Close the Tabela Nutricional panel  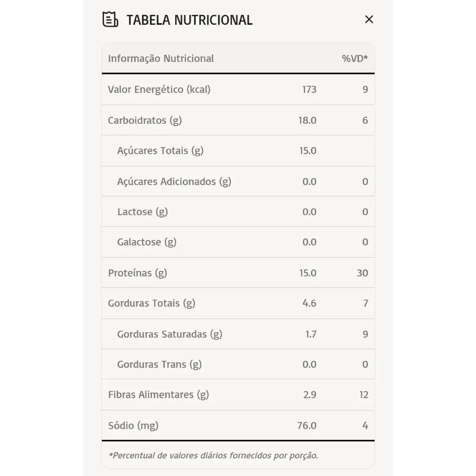coord(369,20)
